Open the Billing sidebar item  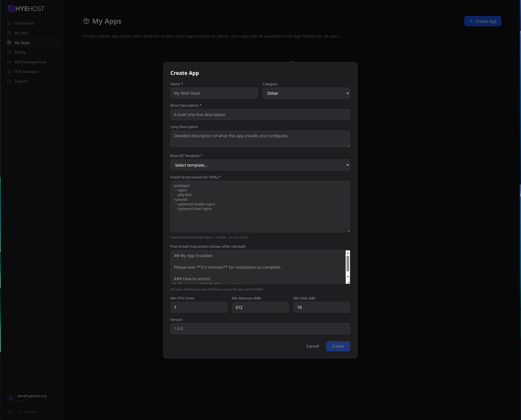(20, 52)
